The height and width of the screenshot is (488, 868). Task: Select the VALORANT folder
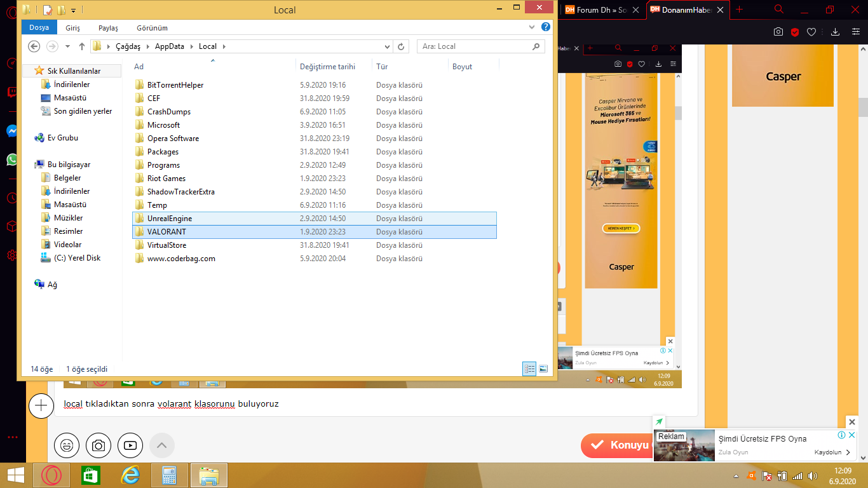314,232
